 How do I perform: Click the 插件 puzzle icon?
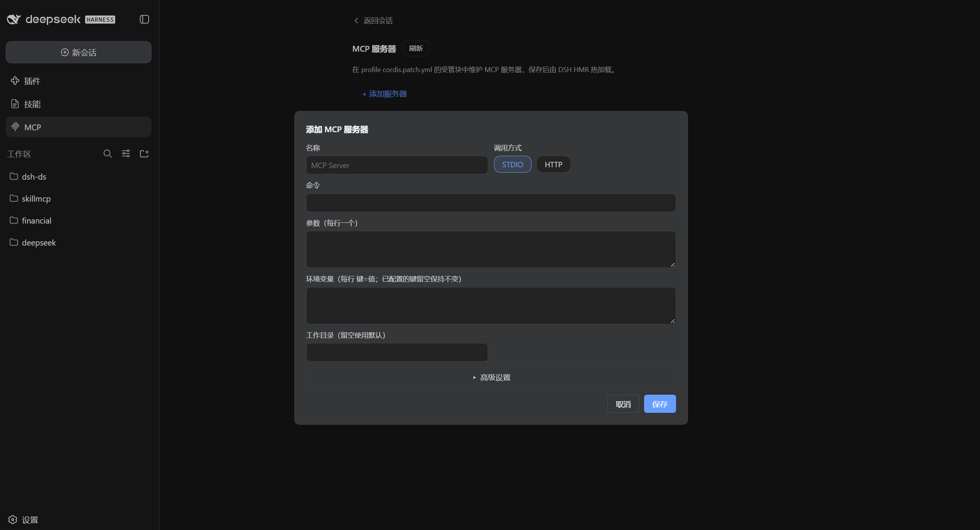tap(15, 81)
